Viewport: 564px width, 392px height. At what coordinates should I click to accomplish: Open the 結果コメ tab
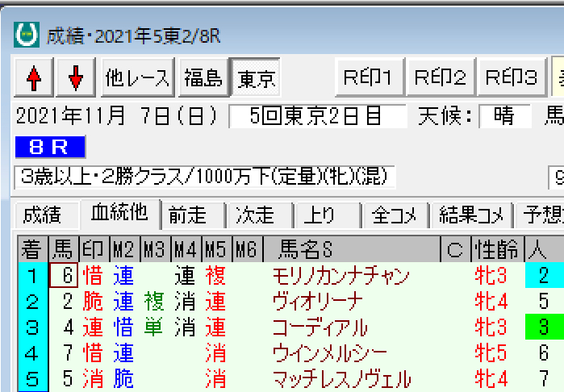[x=471, y=216]
